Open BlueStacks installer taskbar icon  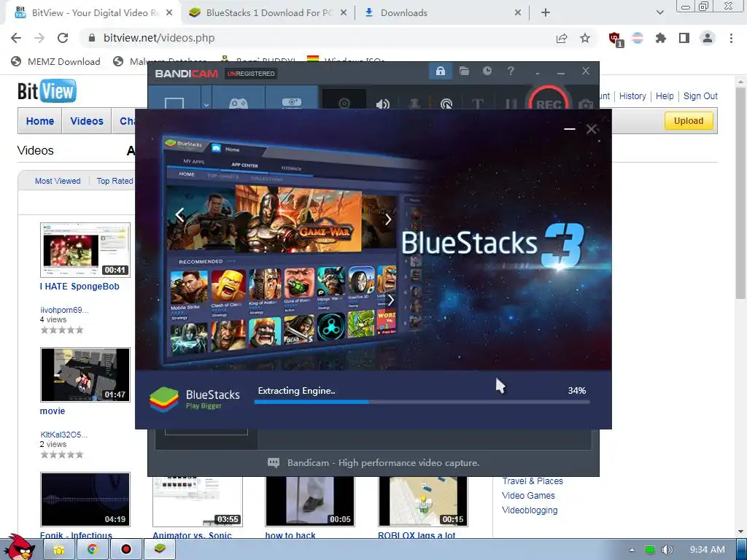160,550
